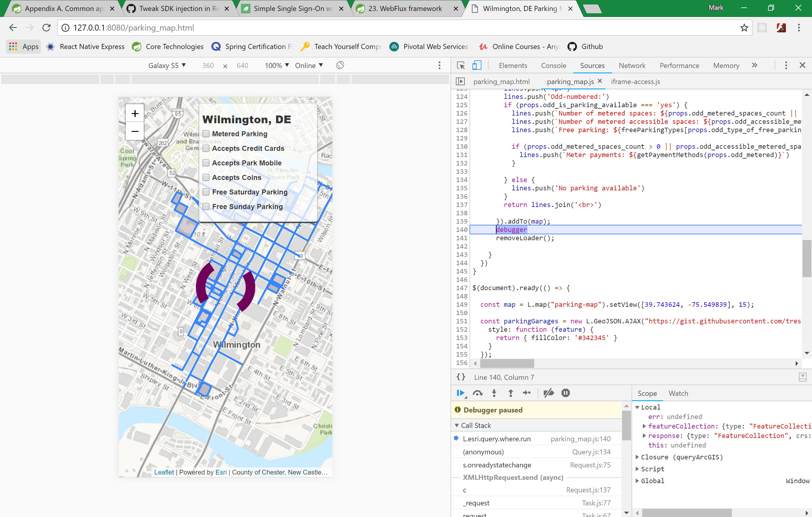Pretty print the source with braces icon

[x=461, y=377]
